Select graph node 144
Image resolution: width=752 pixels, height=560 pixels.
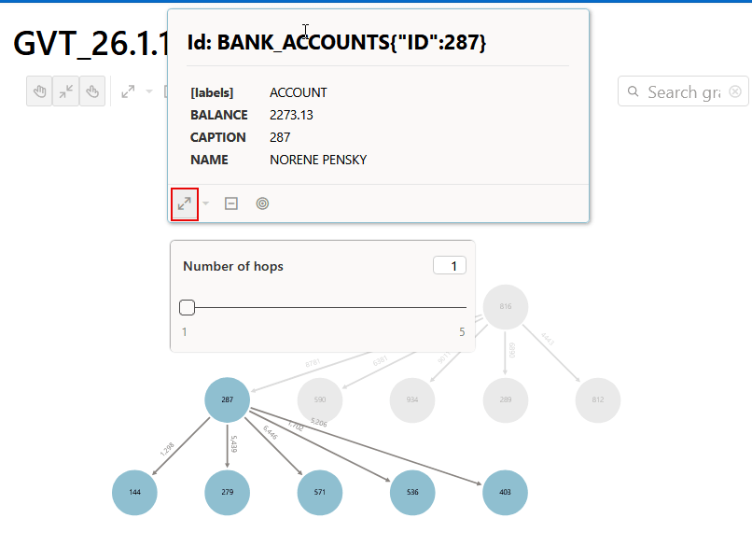134,493
